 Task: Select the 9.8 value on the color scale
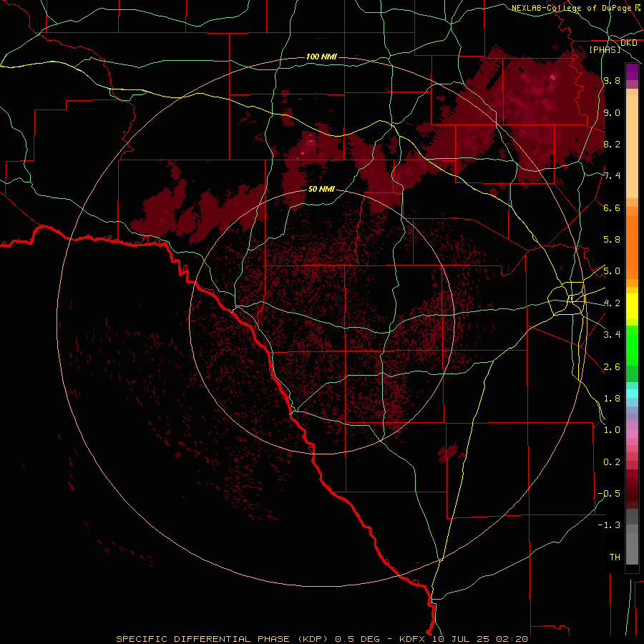(x=612, y=80)
